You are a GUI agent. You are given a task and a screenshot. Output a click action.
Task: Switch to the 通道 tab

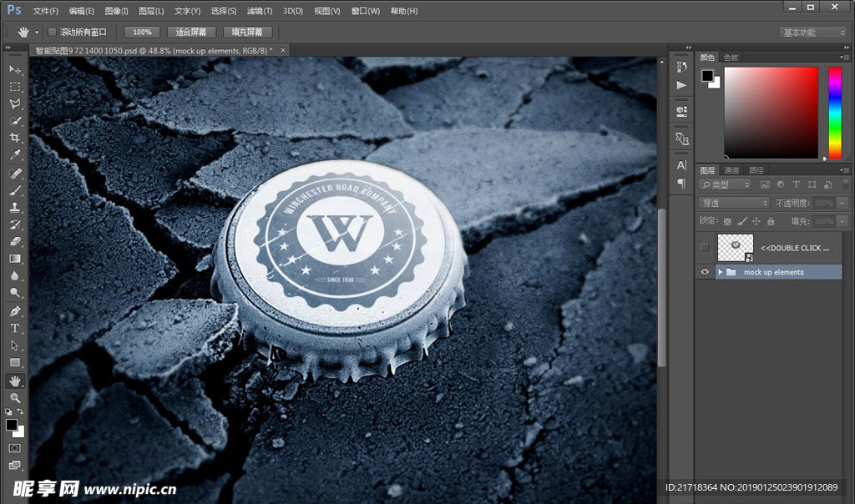point(732,169)
